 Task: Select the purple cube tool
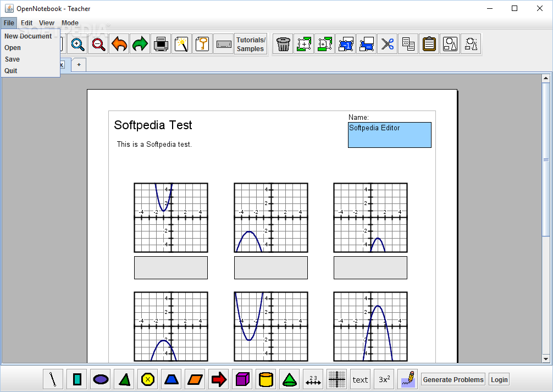(242, 379)
